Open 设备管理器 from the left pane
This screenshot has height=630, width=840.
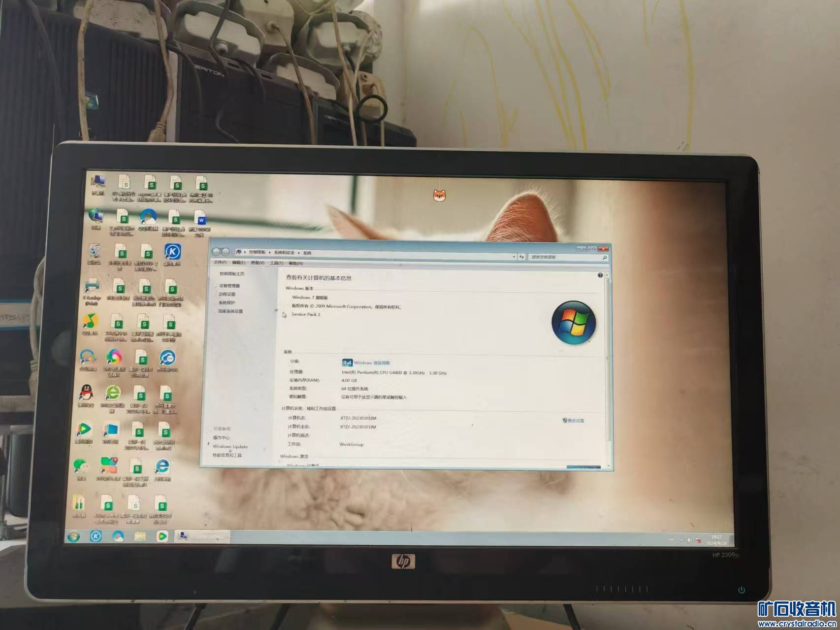click(229, 286)
